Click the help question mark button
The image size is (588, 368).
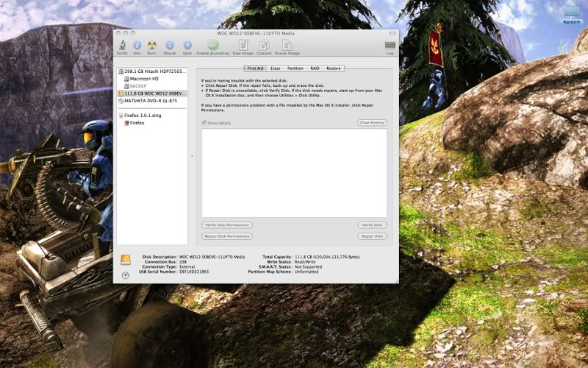click(126, 275)
